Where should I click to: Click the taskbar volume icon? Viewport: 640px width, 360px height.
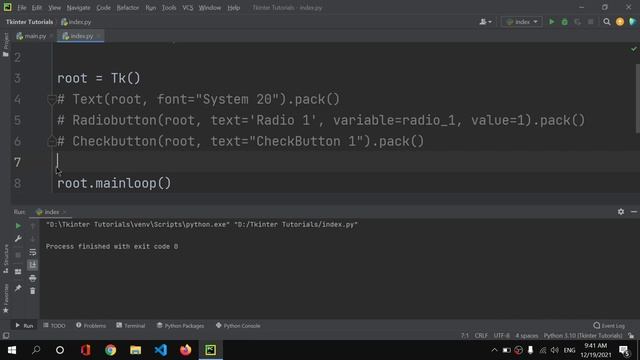554,350
